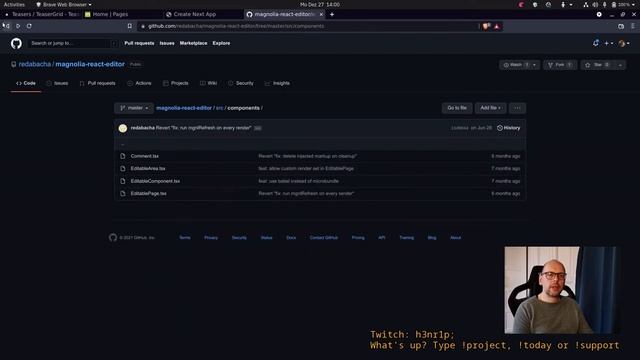This screenshot has width=640, height=360.
Task: Go forward in browser history
Action: click(18, 26)
